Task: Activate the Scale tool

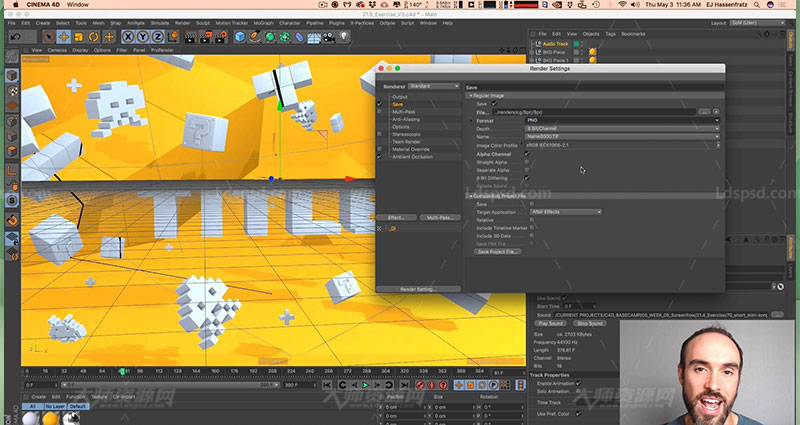Action: (79, 37)
